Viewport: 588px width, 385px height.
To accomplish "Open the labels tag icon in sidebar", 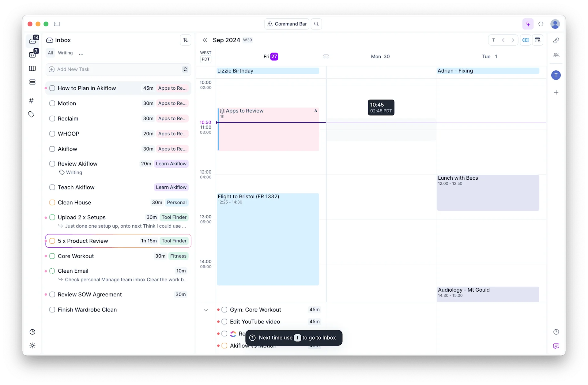I will pos(31,114).
